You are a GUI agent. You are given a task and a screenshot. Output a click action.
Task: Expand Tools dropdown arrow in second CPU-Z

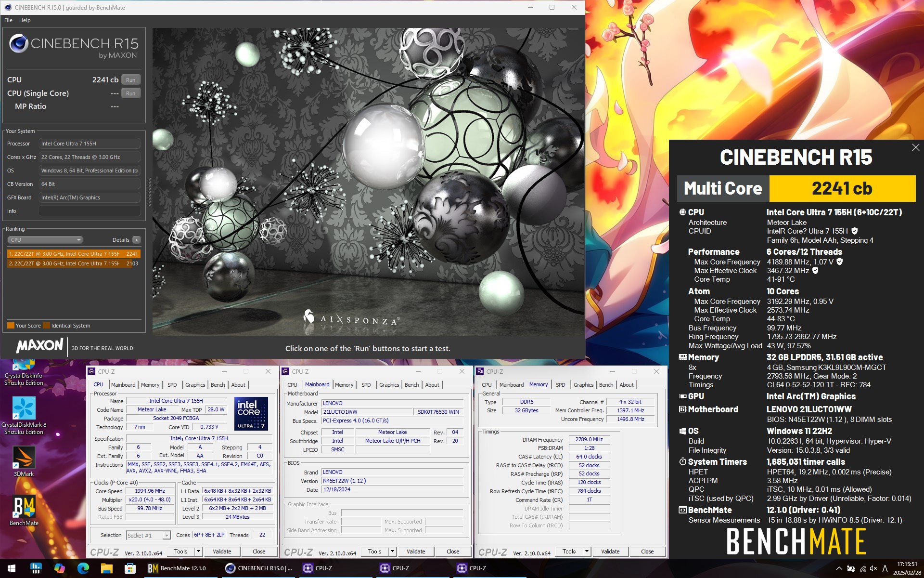tap(392, 552)
